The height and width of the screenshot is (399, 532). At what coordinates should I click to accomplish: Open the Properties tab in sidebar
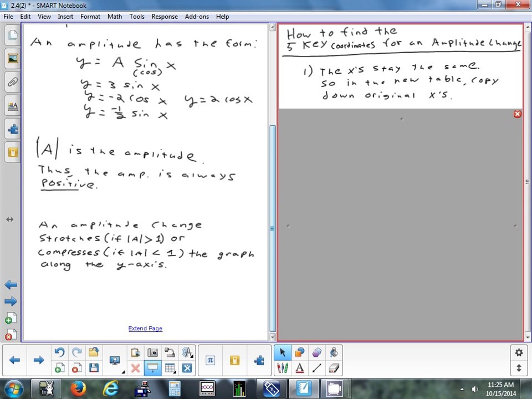tap(13, 106)
